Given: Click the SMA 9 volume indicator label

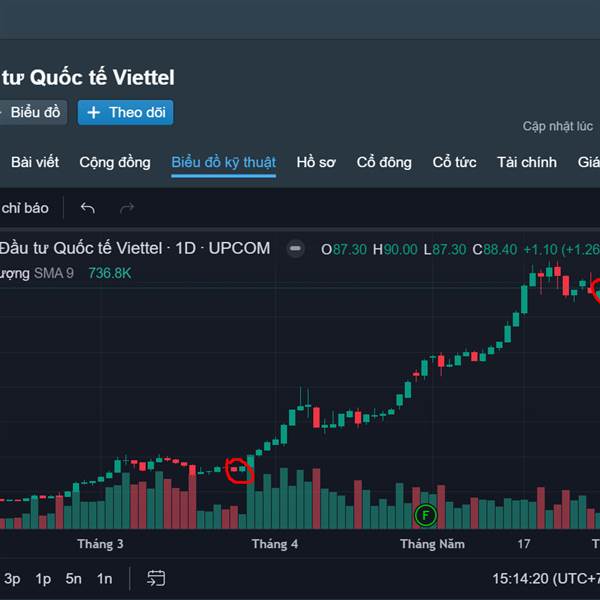Looking at the screenshot, I should pos(54,273).
